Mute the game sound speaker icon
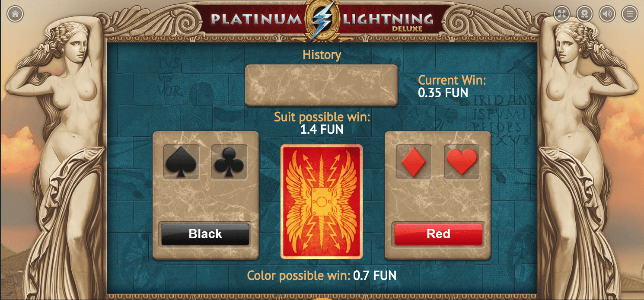This screenshot has width=644, height=300. (x=607, y=14)
